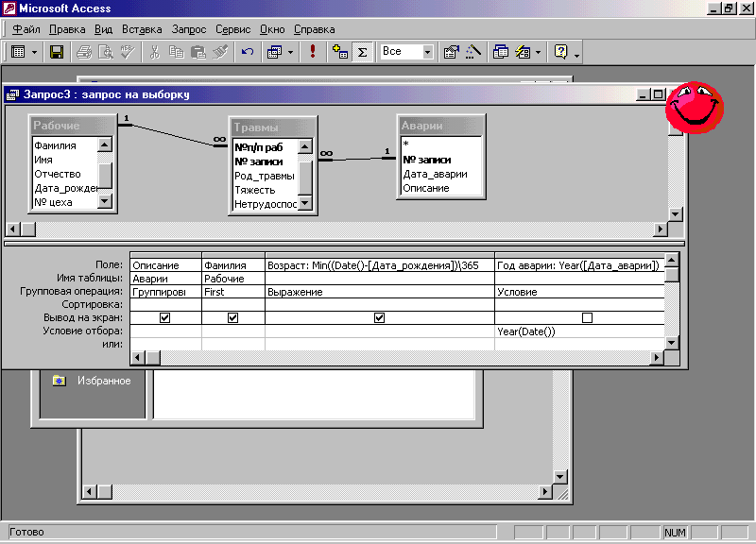This screenshot has height=544, width=756.
Task: Click the Cut scissors icon
Action: tap(154, 52)
